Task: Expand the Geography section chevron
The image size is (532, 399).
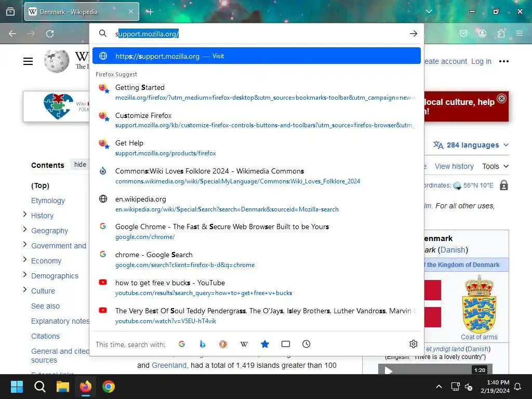Action: point(25,229)
